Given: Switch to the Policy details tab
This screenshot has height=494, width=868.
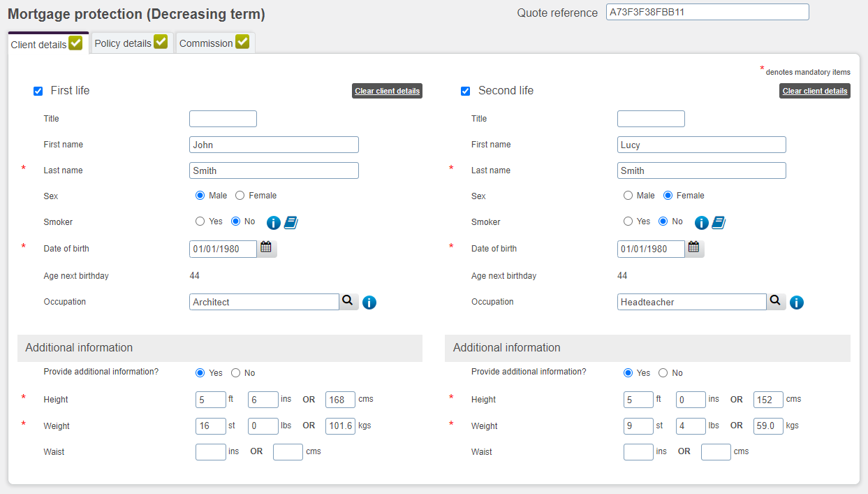Looking at the screenshot, I should pyautogui.click(x=131, y=43).
